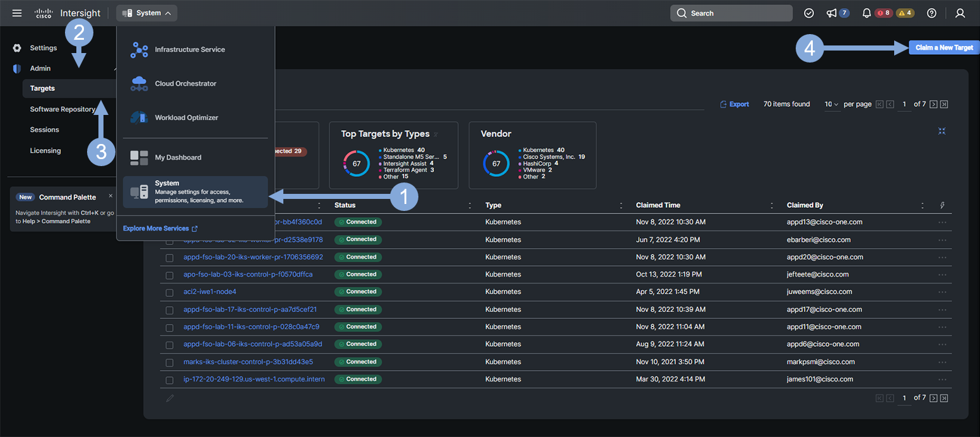
Task: Open the hamburger navigation menu
Action: pyautogui.click(x=17, y=13)
